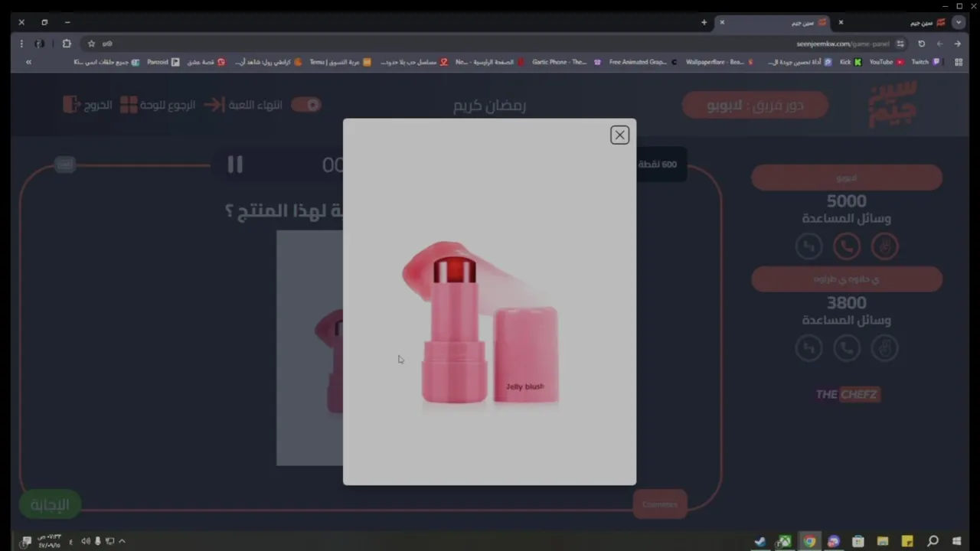The width and height of the screenshot is (980, 551).
Task: Use the hand help icon for 5000 team
Action: (x=884, y=246)
